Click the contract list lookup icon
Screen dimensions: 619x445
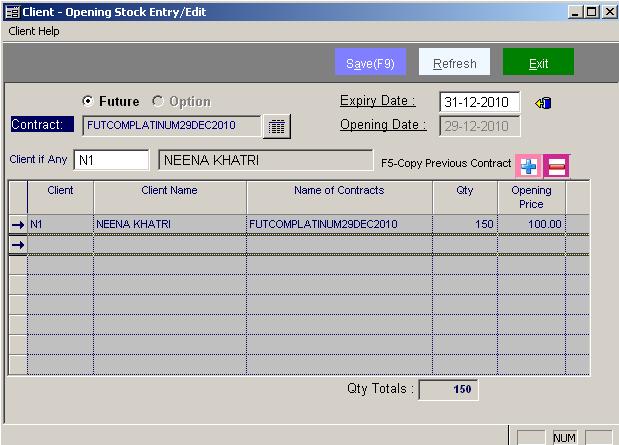pyautogui.click(x=276, y=126)
